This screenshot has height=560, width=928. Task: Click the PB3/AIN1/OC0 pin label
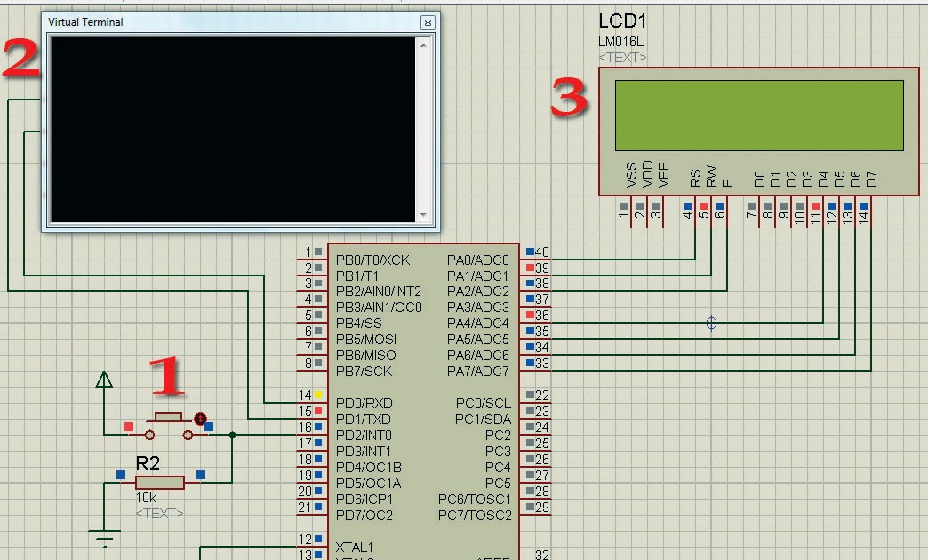[379, 308]
